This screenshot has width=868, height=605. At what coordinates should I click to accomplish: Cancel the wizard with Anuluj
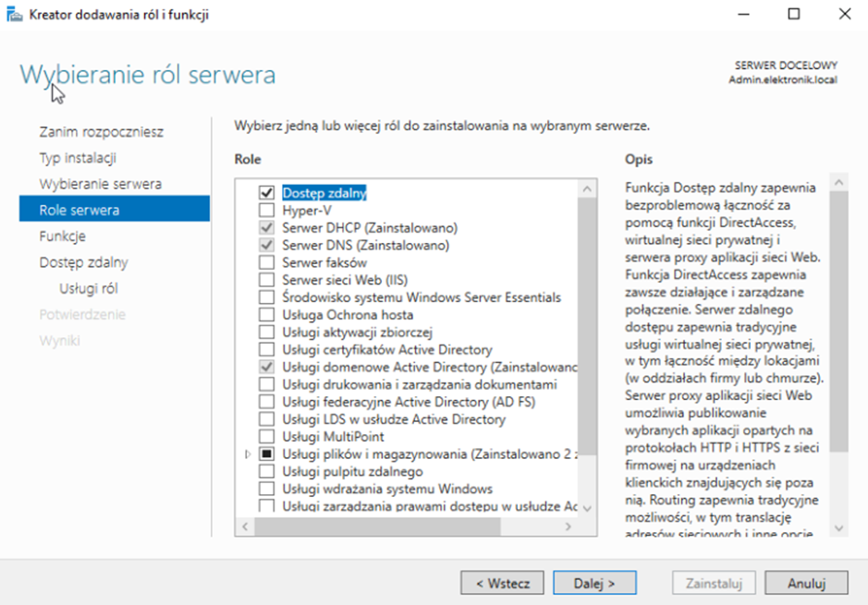click(x=806, y=583)
